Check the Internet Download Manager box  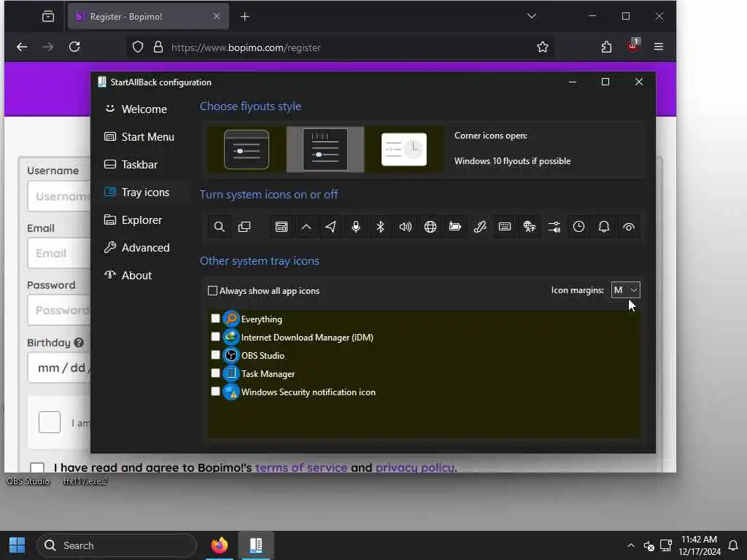[x=215, y=337]
